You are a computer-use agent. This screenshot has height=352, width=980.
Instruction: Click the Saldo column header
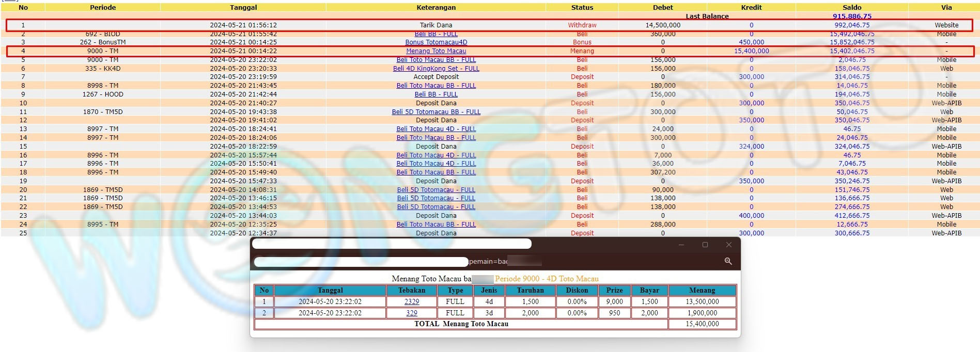pos(851,7)
